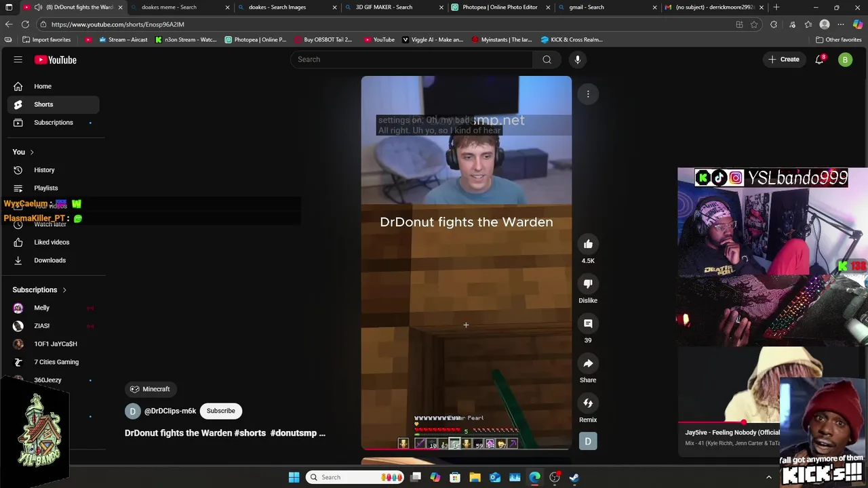Expand the Subscriptions section chevron
868x488 pixels.
(x=64, y=290)
